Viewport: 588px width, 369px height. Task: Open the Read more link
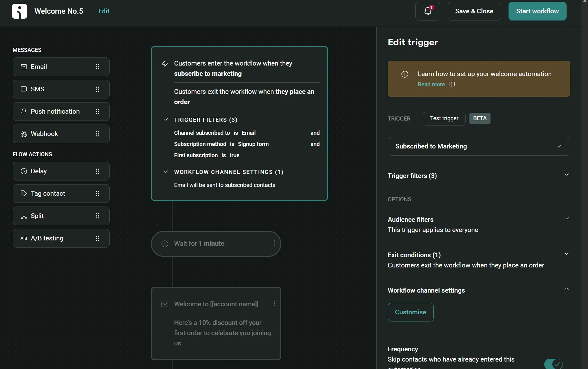[x=431, y=84]
